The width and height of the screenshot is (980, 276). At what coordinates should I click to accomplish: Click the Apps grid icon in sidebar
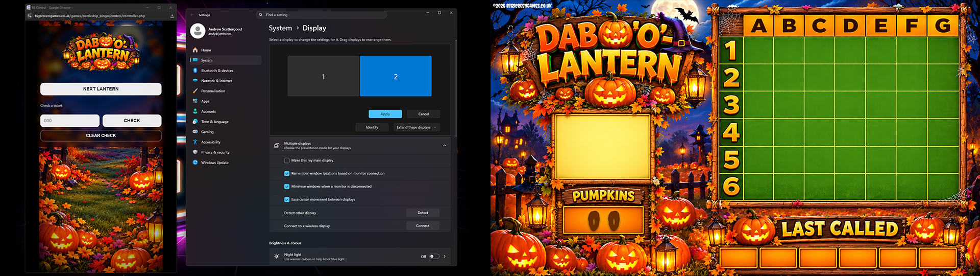195,101
